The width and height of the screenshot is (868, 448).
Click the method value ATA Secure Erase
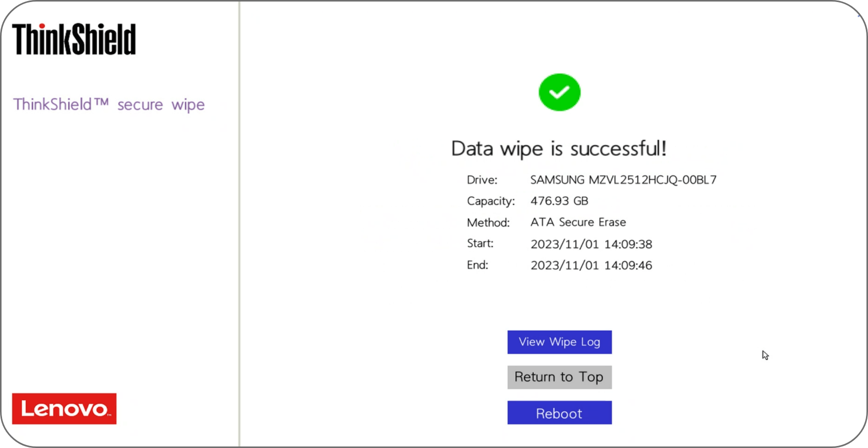point(578,222)
